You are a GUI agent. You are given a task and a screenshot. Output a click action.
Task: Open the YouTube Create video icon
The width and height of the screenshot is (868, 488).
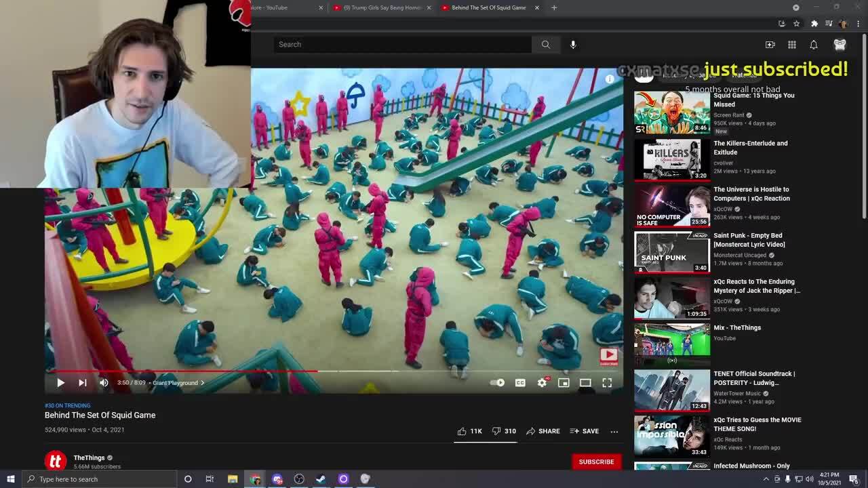770,45
